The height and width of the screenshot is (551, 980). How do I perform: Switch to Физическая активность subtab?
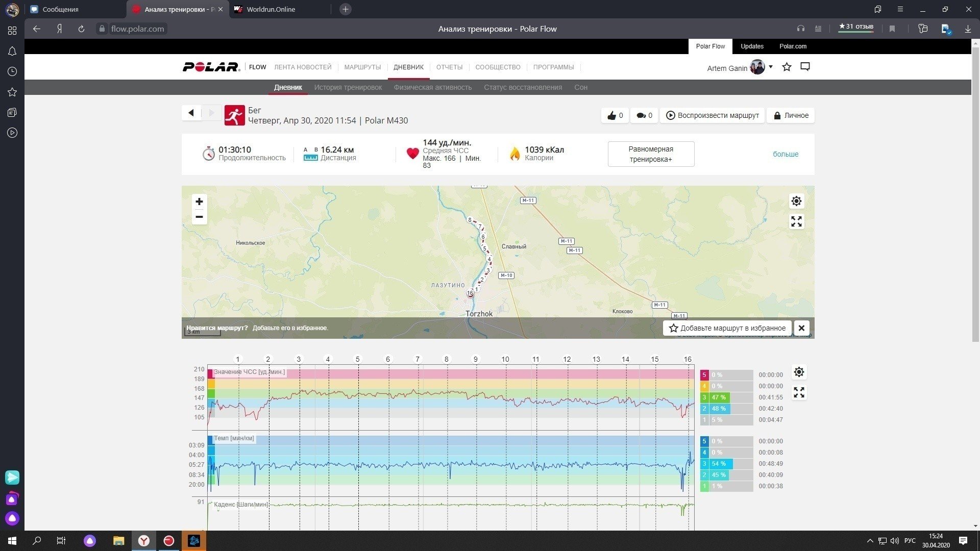tap(432, 87)
